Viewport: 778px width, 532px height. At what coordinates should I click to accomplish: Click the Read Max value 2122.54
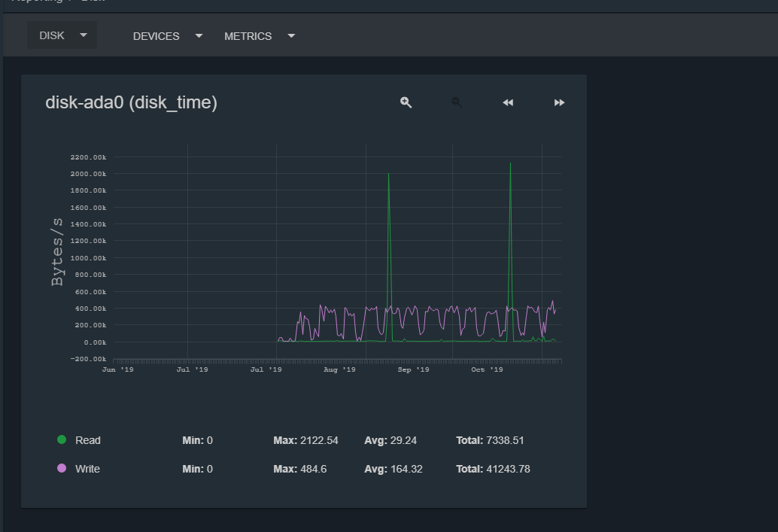[x=318, y=440]
